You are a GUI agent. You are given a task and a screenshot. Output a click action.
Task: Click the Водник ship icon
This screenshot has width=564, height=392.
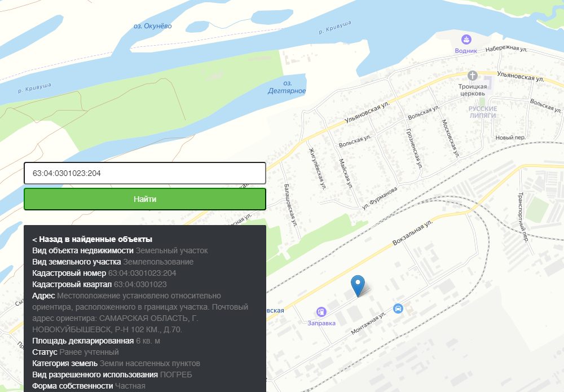point(466,39)
